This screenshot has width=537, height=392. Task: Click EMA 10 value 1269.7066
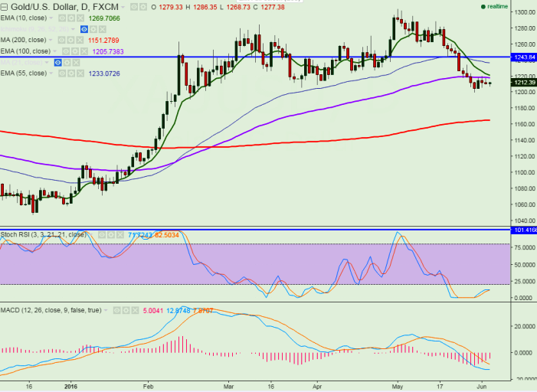104,18
